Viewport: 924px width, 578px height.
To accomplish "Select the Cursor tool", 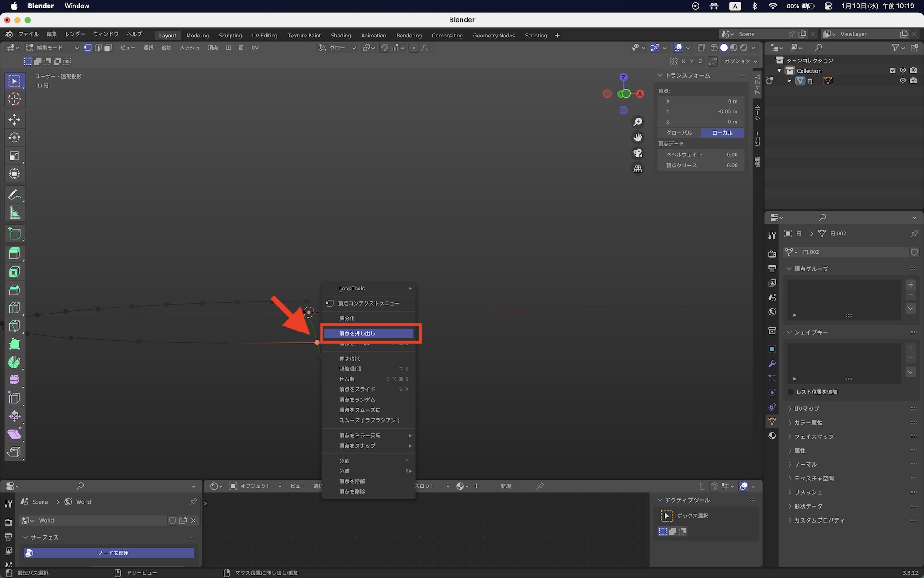I will click(14, 99).
